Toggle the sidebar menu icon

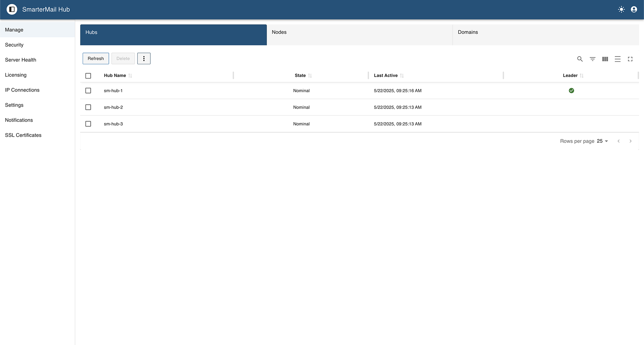(12, 9)
